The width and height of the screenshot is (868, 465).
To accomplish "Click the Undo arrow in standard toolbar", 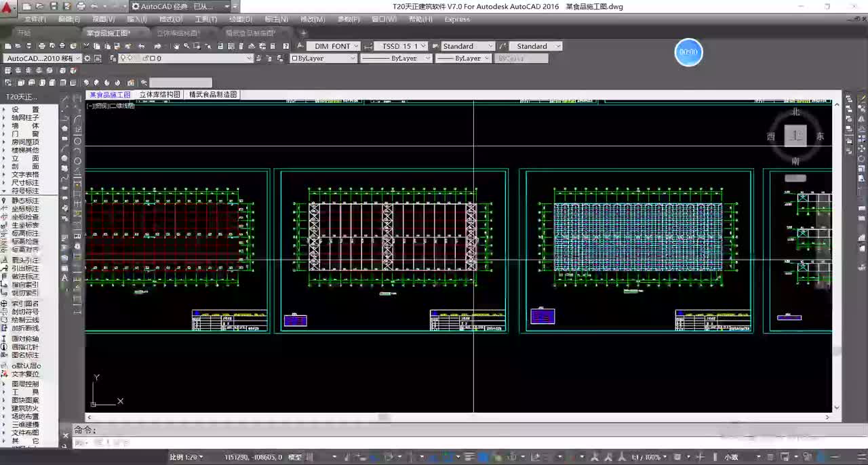I will [x=141, y=46].
